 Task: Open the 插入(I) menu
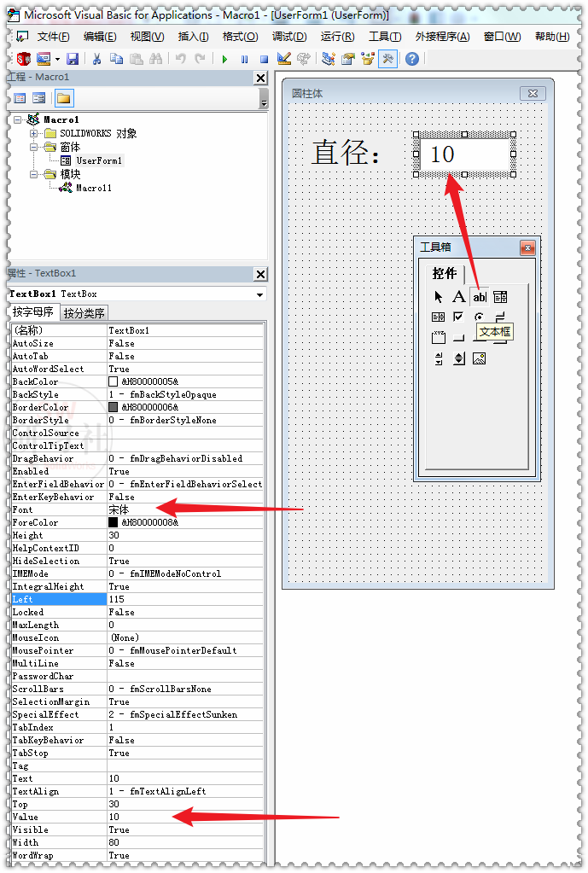coord(193,37)
